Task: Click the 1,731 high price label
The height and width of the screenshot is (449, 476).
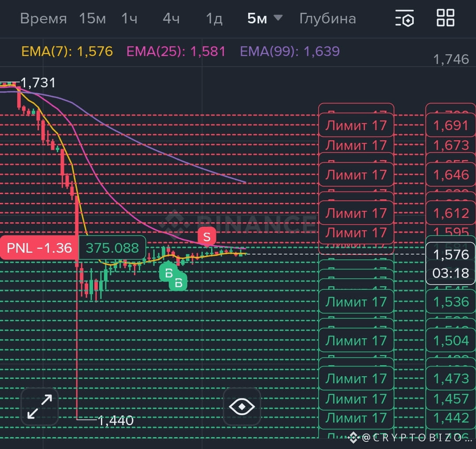Action: (x=38, y=82)
